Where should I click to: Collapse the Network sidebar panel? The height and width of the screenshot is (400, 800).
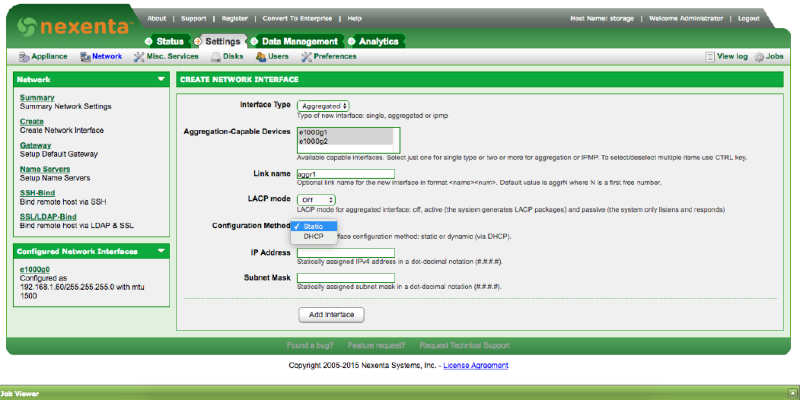point(160,79)
